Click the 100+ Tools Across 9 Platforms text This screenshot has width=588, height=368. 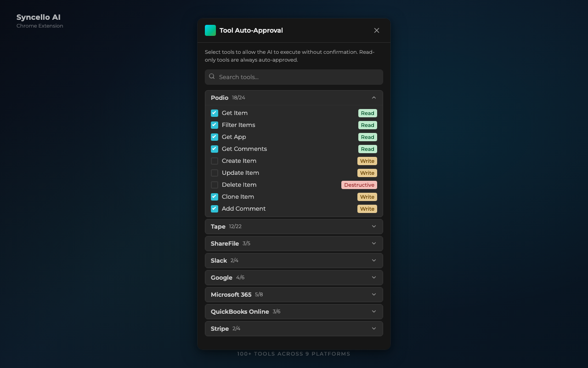point(294,354)
